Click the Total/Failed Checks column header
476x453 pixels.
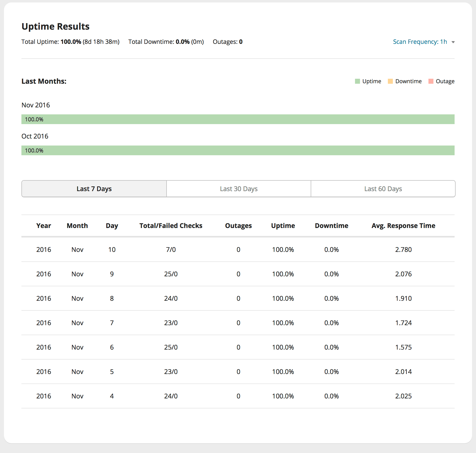171,226
